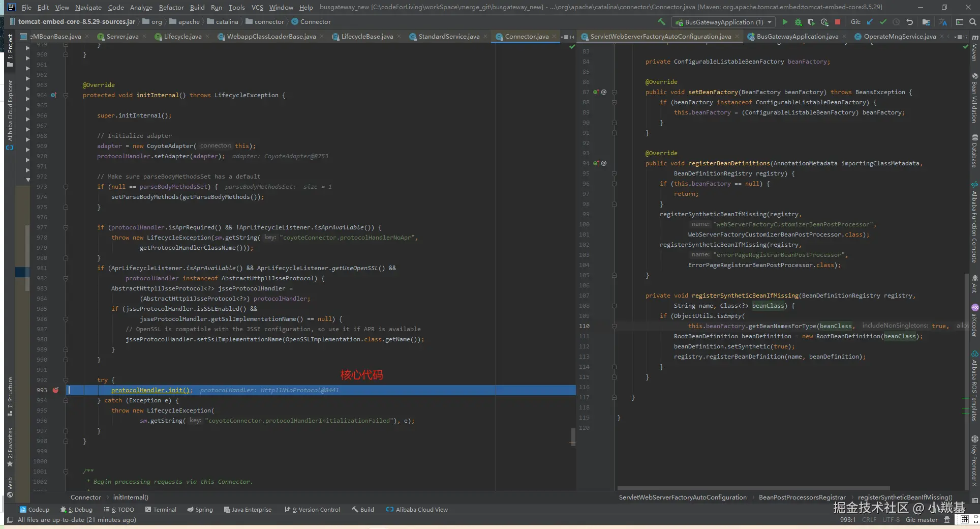Collapse the initInternal method fold at line 964
The width and height of the screenshot is (980, 529).
tap(66, 95)
